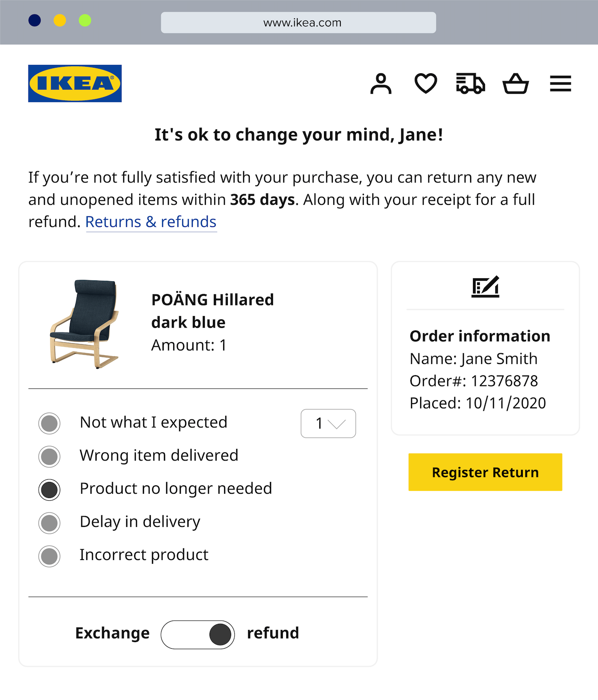Select the "Wrong item delivered" reason
This screenshot has height=700, width=598.
[49, 456]
